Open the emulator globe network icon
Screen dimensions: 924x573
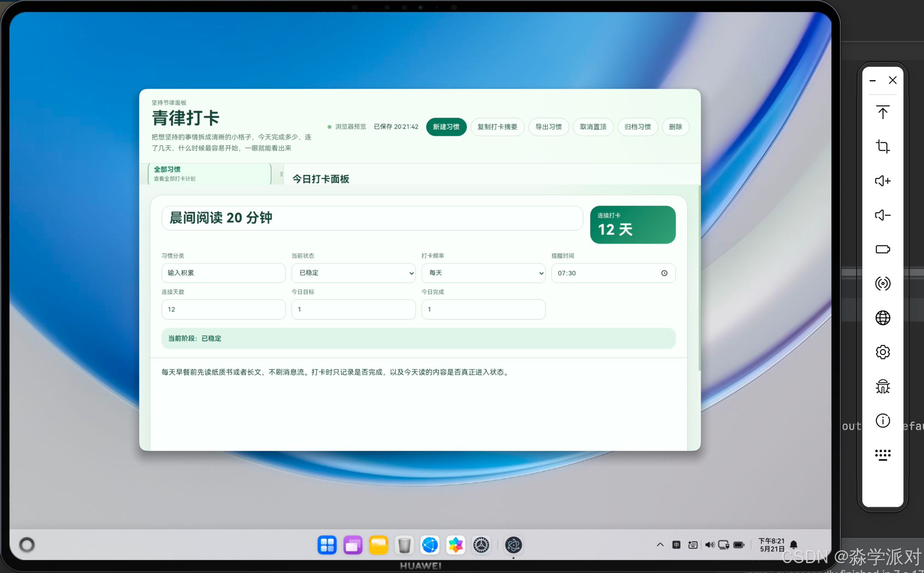coord(882,318)
